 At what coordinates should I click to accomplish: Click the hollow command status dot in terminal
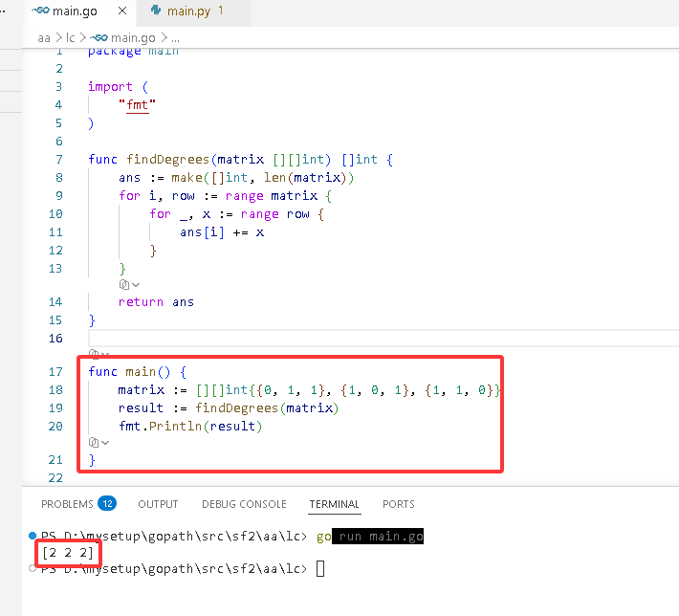click(x=33, y=568)
